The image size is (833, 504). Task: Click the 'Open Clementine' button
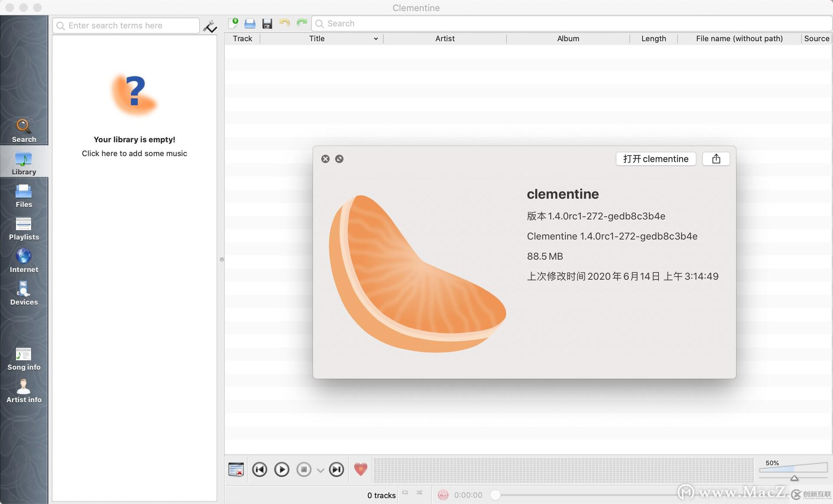[x=655, y=158]
